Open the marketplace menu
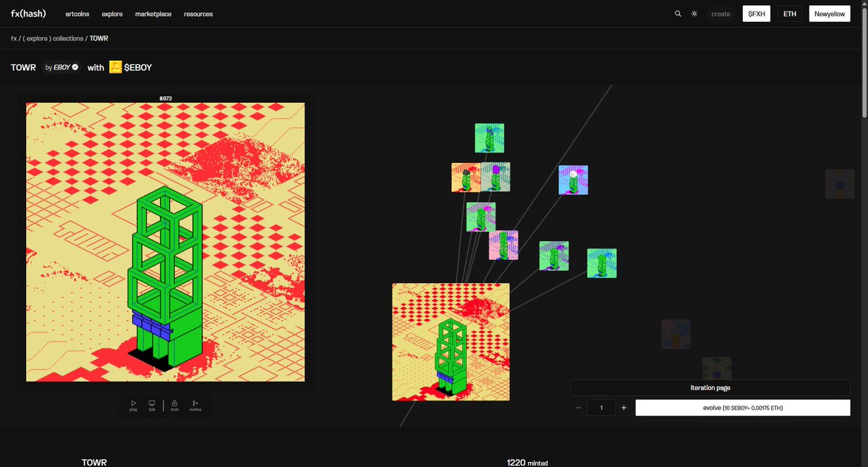Image resolution: width=868 pixels, height=467 pixels. (x=153, y=14)
